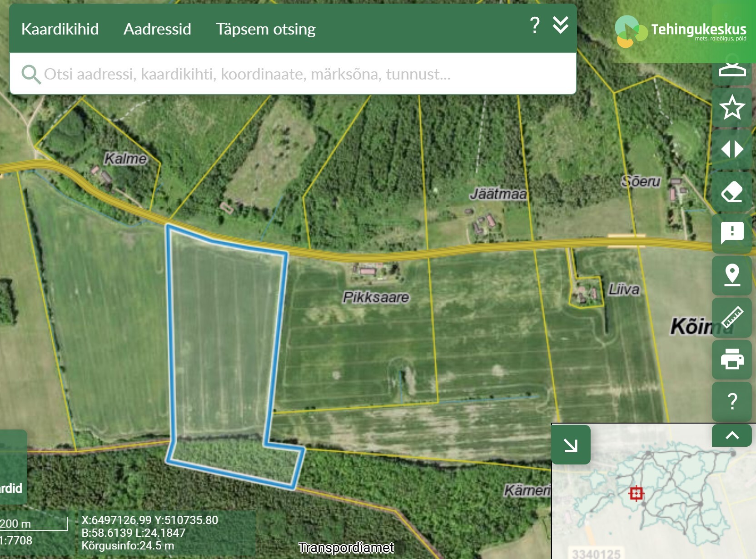Click the Tehingukeskus logo
The height and width of the screenshot is (559, 756).
pos(680,31)
